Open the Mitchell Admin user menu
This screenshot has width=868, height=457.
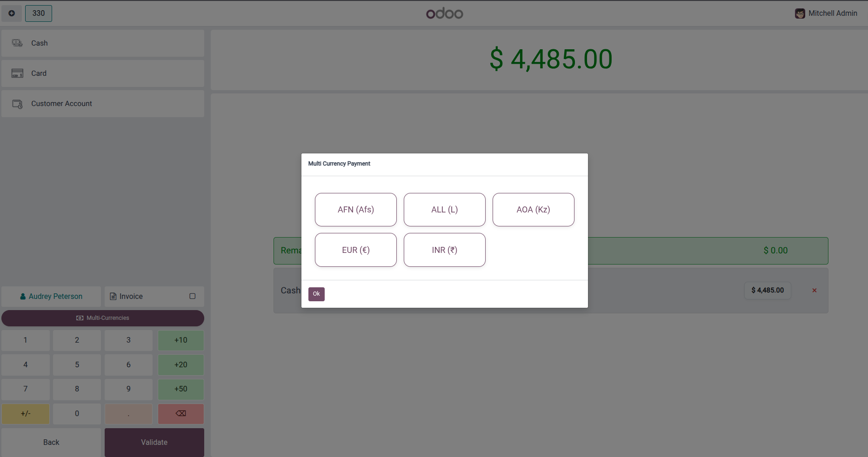[826, 13]
